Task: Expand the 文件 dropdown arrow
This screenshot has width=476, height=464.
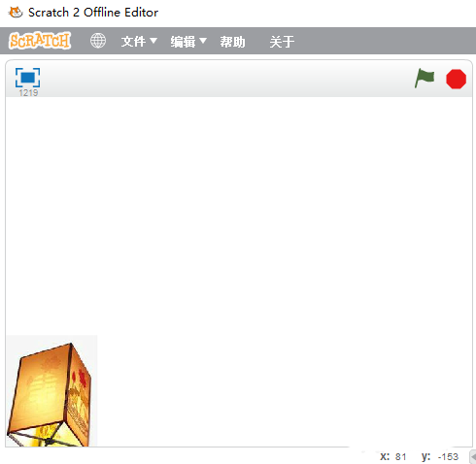Action: pyautogui.click(x=153, y=41)
